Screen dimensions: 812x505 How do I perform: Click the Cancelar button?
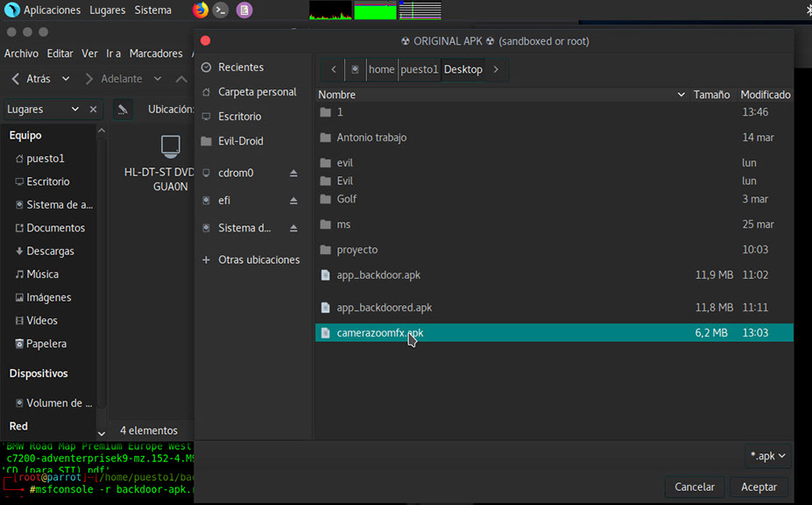coord(695,487)
